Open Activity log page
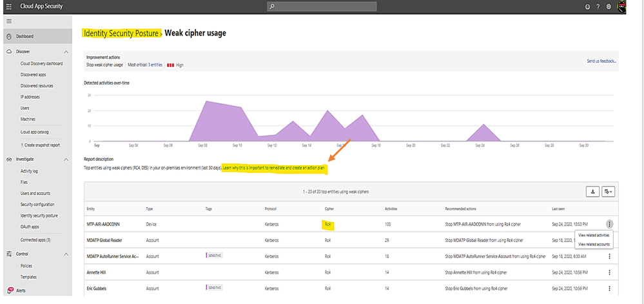This screenshot has height=304, width=644. (x=29, y=171)
